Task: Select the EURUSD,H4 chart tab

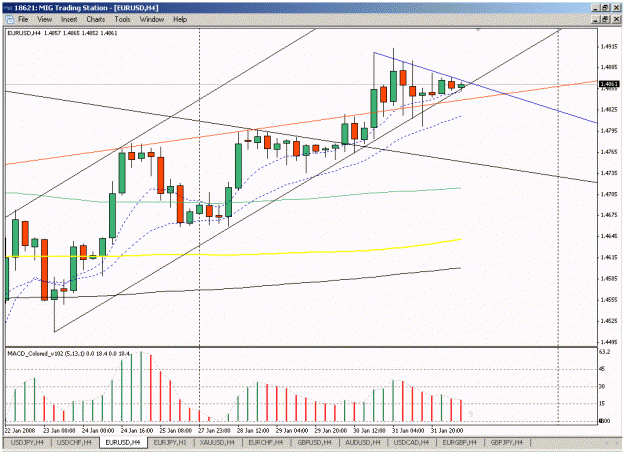Action: coord(123,442)
